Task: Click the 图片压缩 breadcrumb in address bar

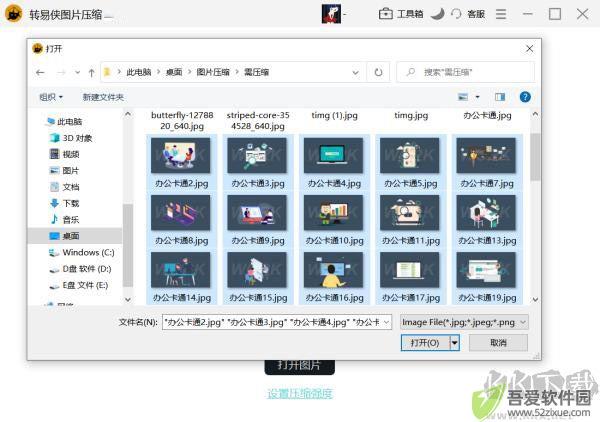Action: (213, 72)
